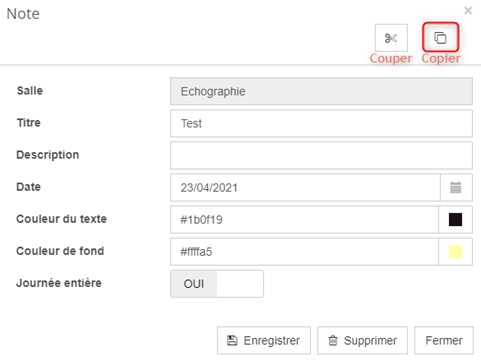Click the Fermer button
481x361 pixels.
click(444, 340)
